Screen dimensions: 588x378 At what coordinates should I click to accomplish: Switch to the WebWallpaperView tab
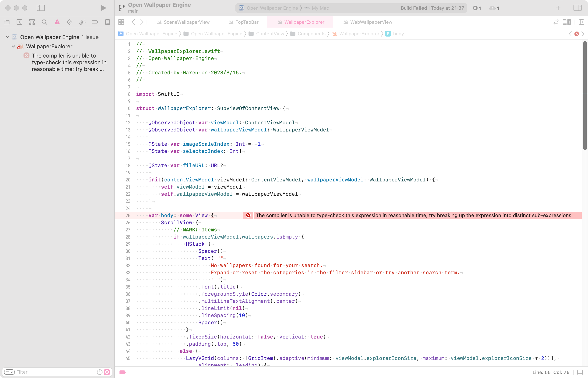coord(371,22)
